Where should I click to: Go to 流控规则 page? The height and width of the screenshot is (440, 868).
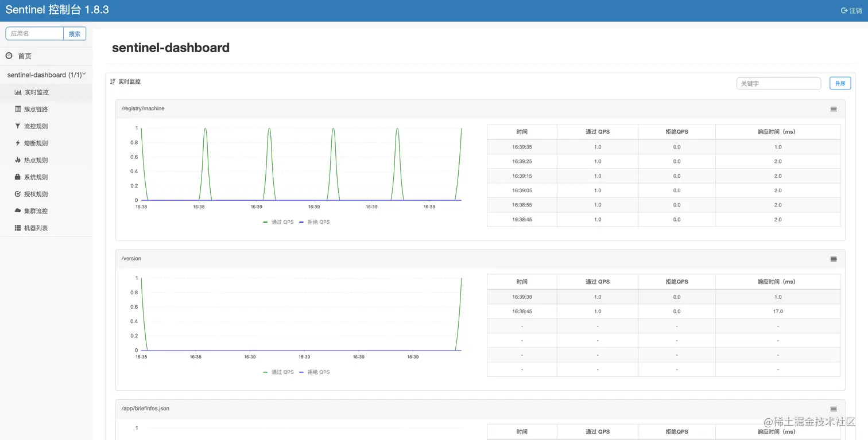[x=46, y=126]
